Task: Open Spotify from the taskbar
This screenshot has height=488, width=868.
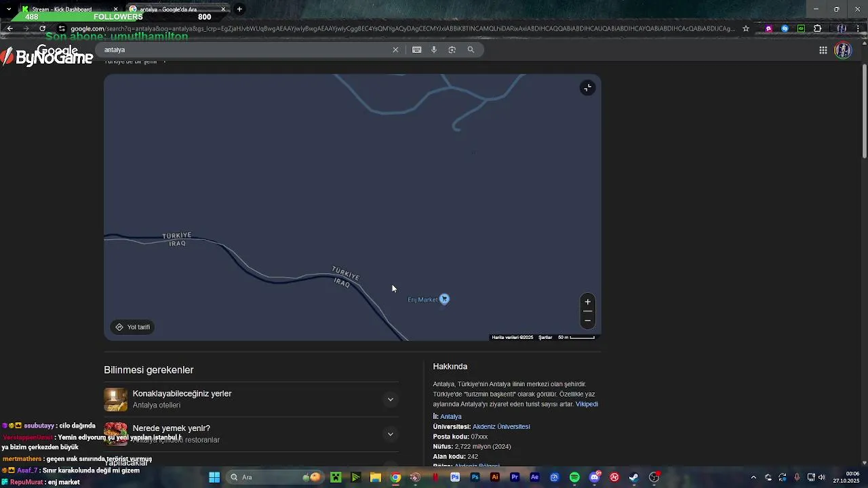Action: tap(574, 477)
